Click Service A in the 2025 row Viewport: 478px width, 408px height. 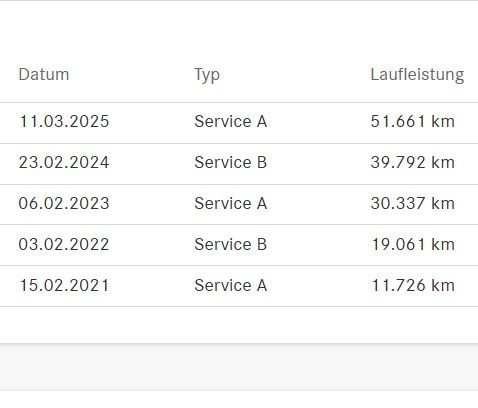tap(231, 121)
